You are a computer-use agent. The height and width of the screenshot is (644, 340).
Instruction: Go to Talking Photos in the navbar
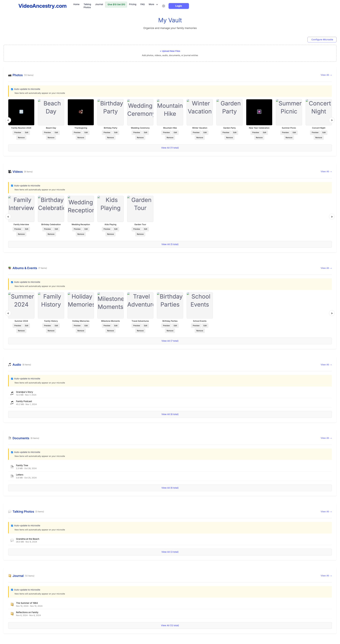[87, 6]
